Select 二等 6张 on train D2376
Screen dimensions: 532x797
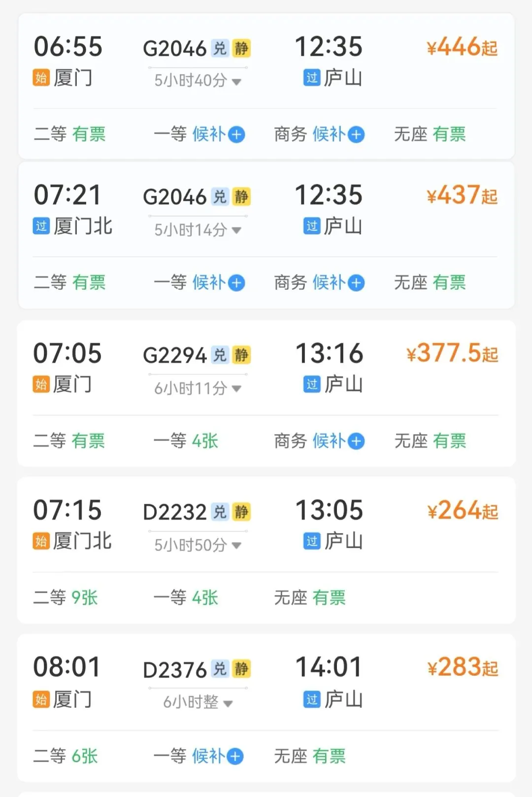pos(66,756)
